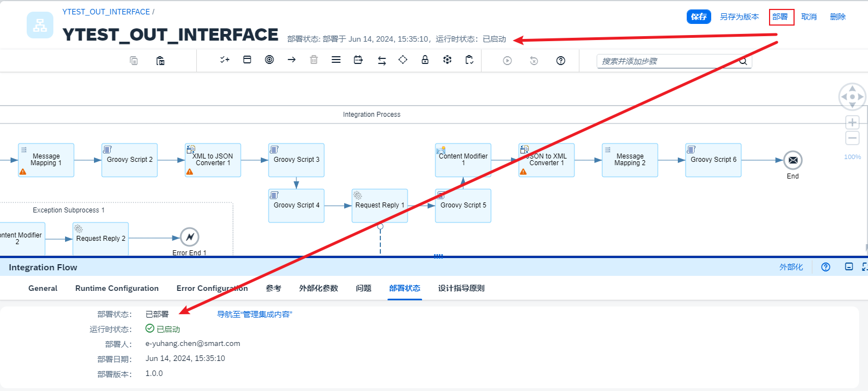The width and height of the screenshot is (868, 391).
Task: Select the Groovy Script 3 step
Action: [296, 160]
